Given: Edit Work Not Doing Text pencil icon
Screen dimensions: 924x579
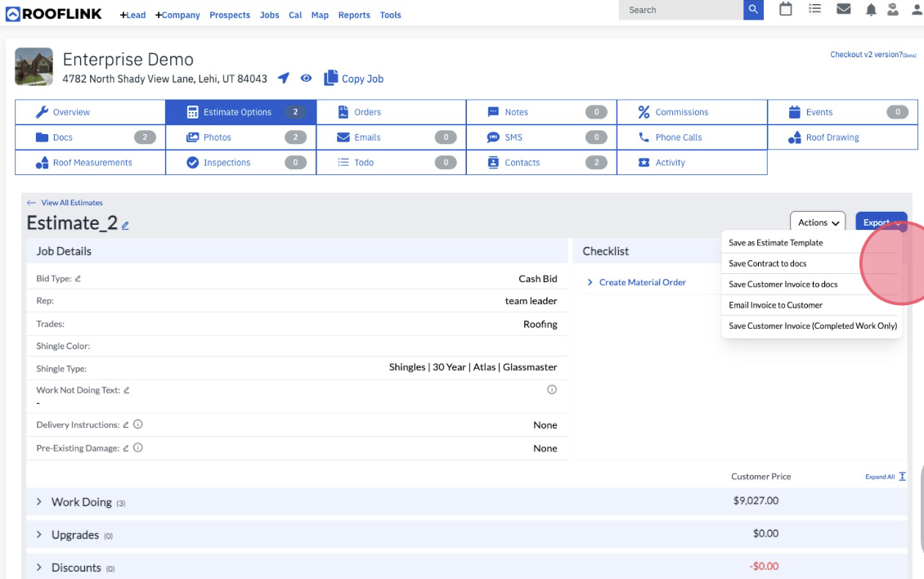Looking at the screenshot, I should pyautogui.click(x=126, y=390).
